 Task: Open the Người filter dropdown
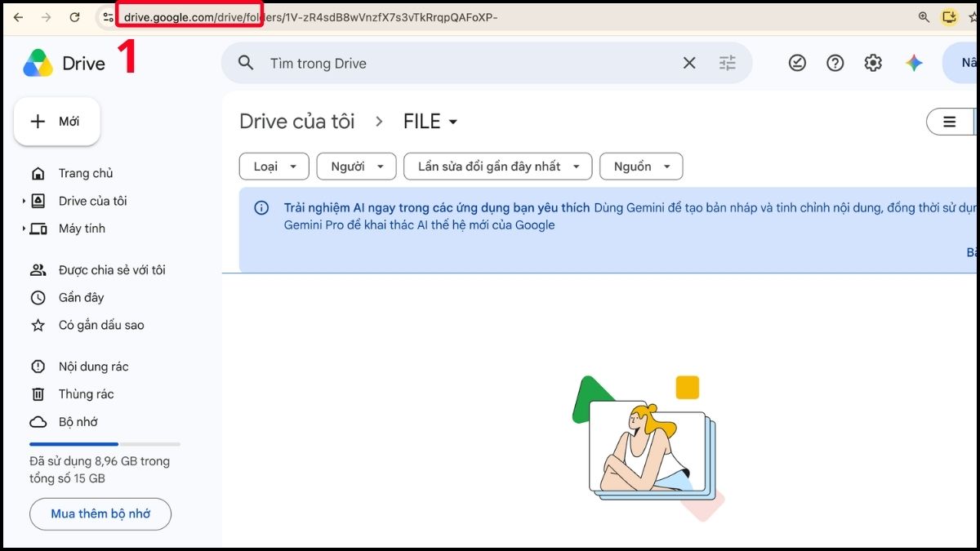click(x=356, y=167)
